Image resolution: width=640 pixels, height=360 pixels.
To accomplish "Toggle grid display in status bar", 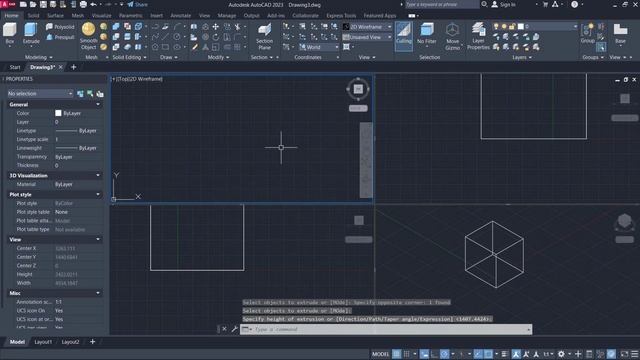I will pos(396,354).
